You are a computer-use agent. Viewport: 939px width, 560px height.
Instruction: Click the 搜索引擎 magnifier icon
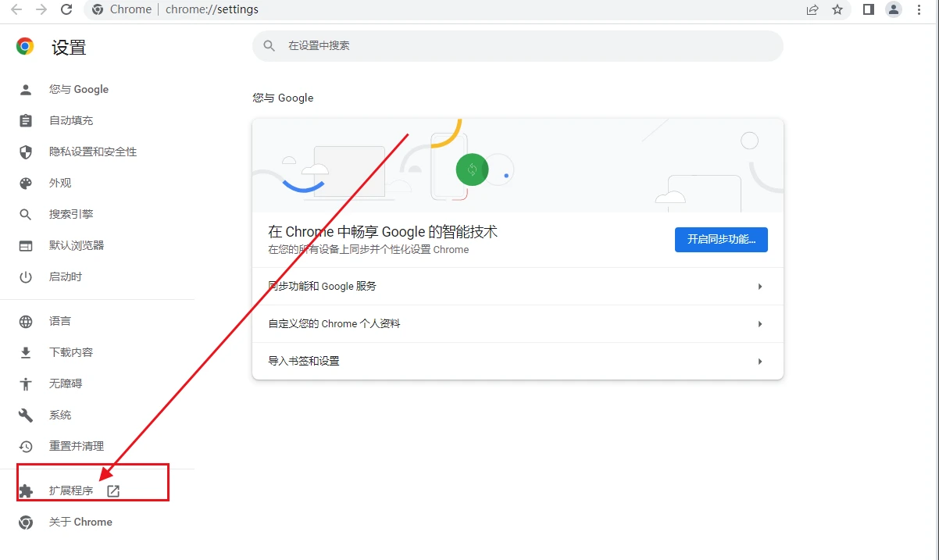point(25,214)
